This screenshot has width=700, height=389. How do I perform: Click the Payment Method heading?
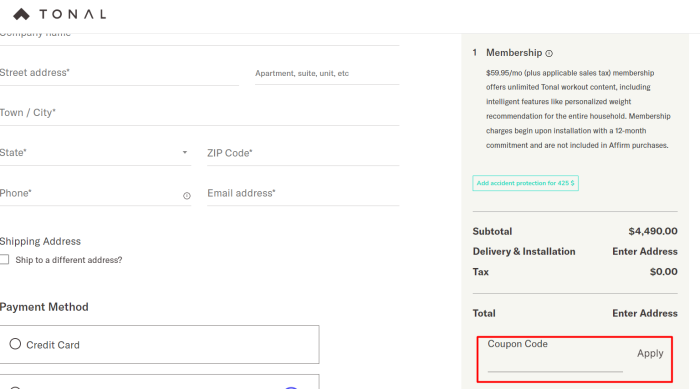[x=44, y=307]
